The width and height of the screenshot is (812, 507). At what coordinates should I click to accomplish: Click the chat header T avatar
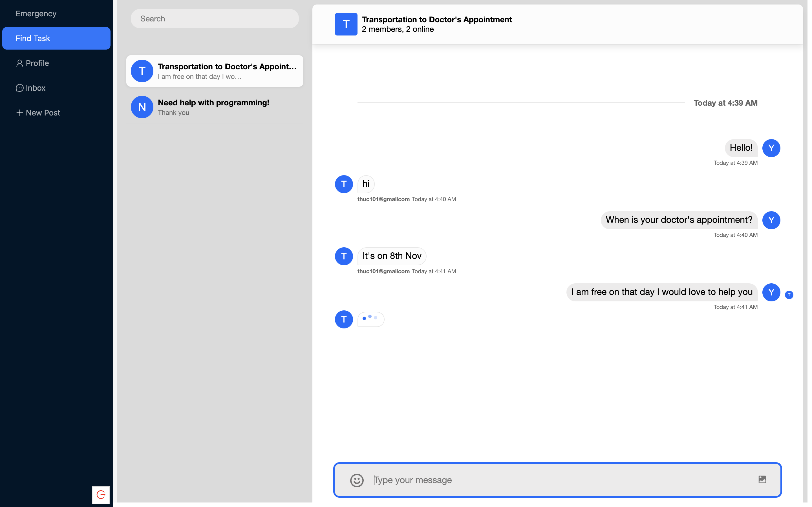tap(346, 24)
